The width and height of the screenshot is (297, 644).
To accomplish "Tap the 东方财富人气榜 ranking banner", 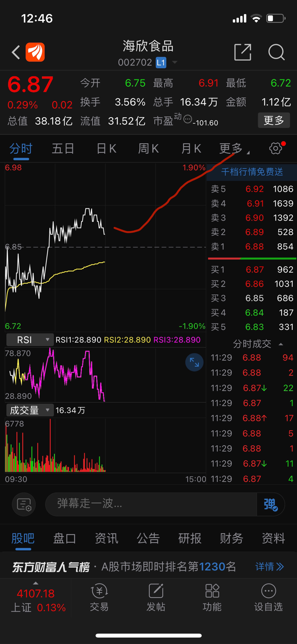I will (148, 567).
